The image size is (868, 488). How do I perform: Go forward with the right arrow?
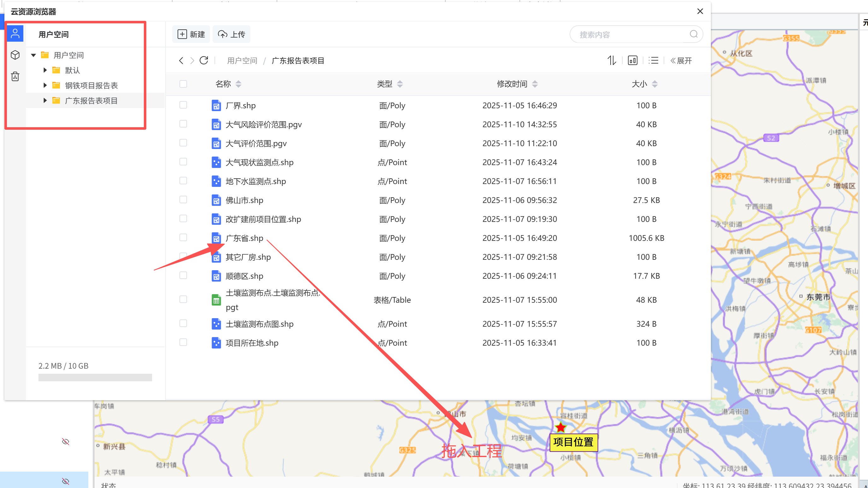tap(192, 61)
